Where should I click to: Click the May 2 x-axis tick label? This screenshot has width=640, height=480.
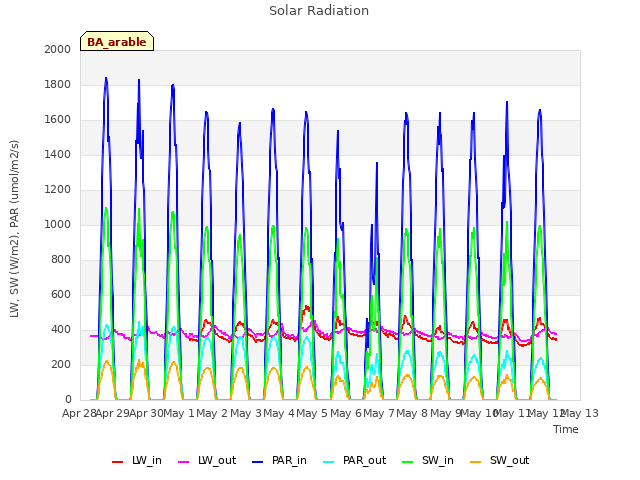click(212, 413)
